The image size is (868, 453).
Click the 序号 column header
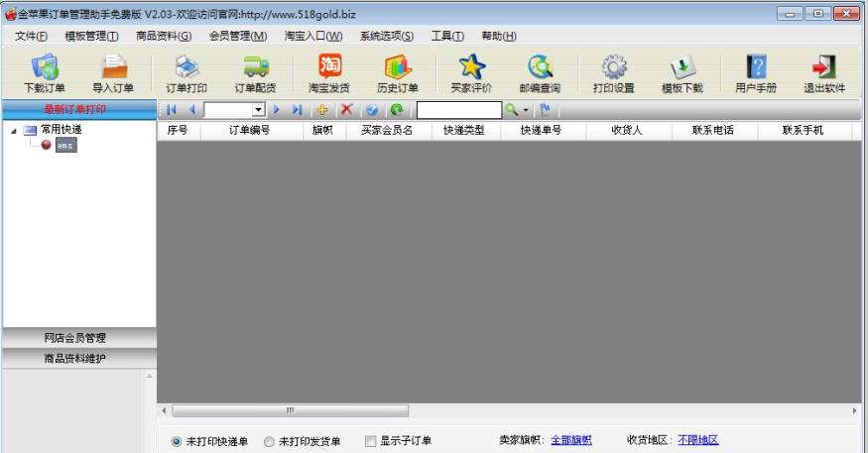(x=179, y=130)
